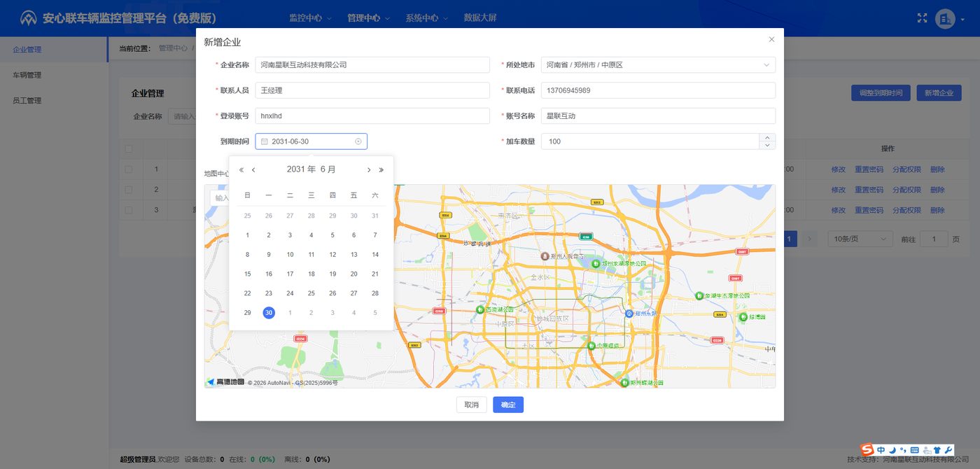Increase 加车数量 with the up arrow
The height and width of the screenshot is (469, 980).
tap(767, 137)
